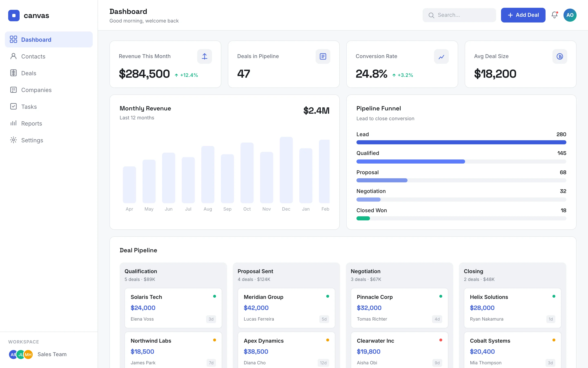588x368 pixels.
Task: Click the Deals table icon in sidebar
Action: point(13,73)
